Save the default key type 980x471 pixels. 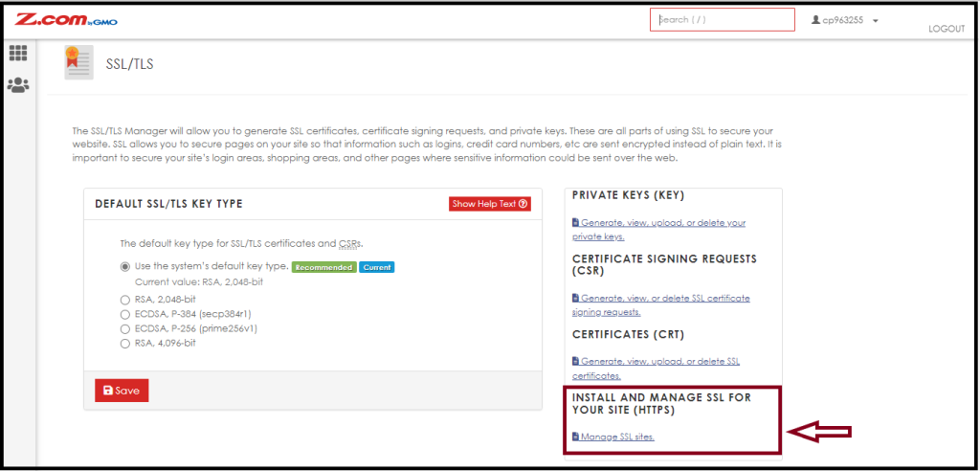[x=122, y=391]
